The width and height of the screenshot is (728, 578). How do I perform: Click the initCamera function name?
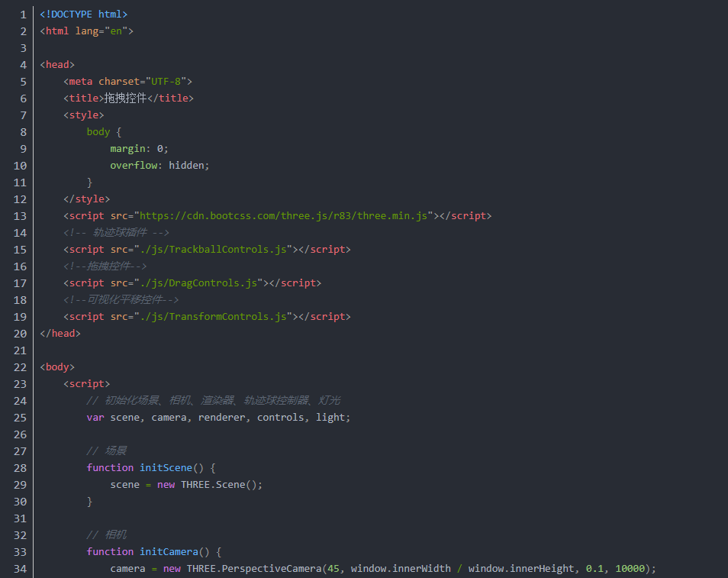click(169, 551)
